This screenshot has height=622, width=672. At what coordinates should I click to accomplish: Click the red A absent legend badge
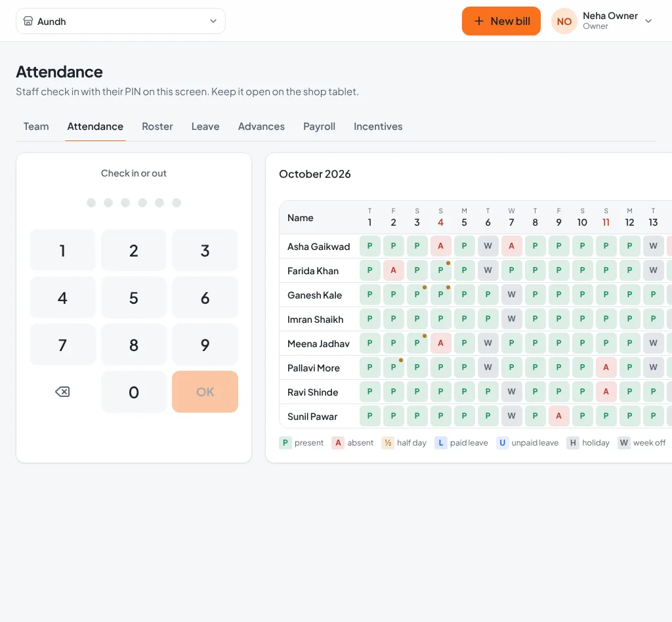(x=338, y=442)
